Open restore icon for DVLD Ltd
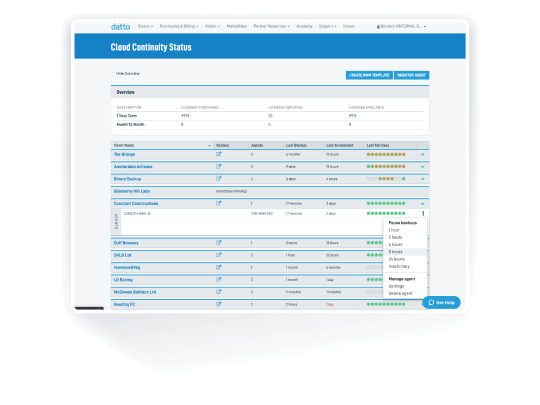Screen dimensions: 540x405 coord(218,255)
